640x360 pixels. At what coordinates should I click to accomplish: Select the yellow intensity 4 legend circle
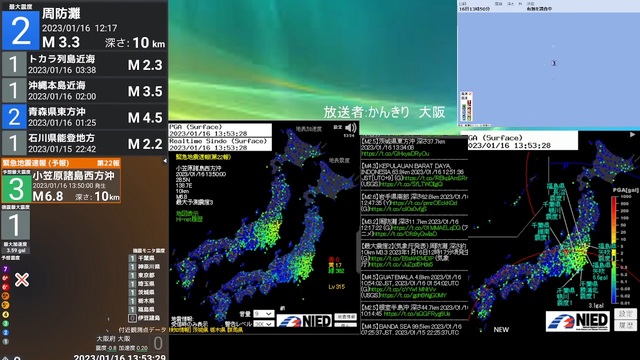[5, 314]
